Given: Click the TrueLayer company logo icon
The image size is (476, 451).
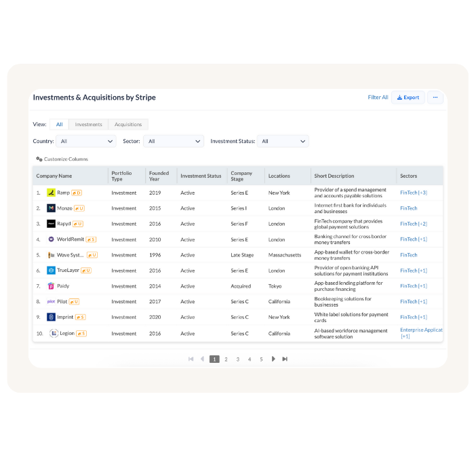Looking at the screenshot, I should coord(51,271).
